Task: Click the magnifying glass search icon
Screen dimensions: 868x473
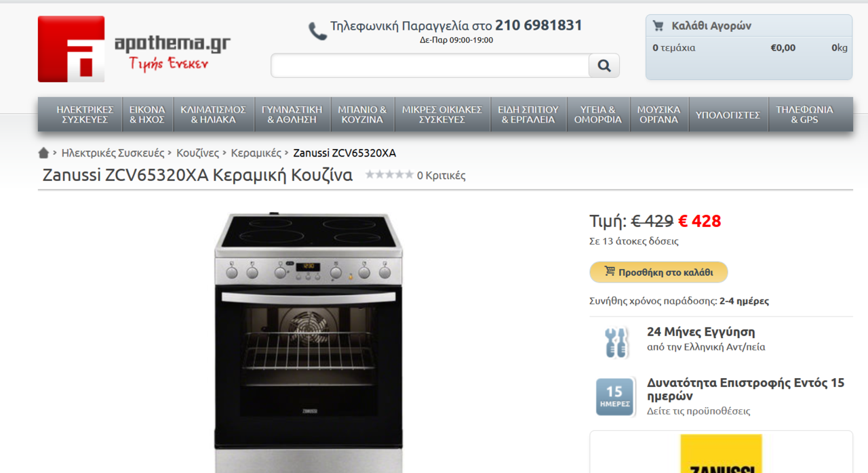Action: click(604, 66)
